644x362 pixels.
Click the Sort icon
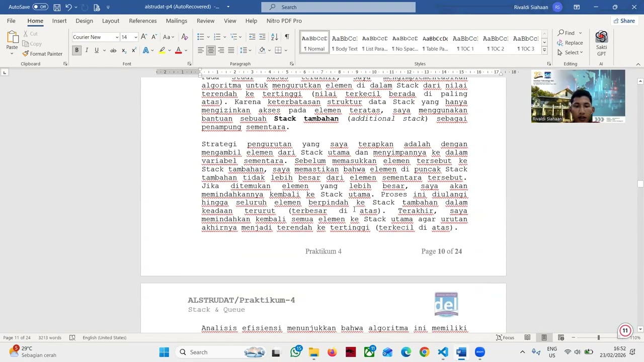pyautogui.click(x=275, y=37)
